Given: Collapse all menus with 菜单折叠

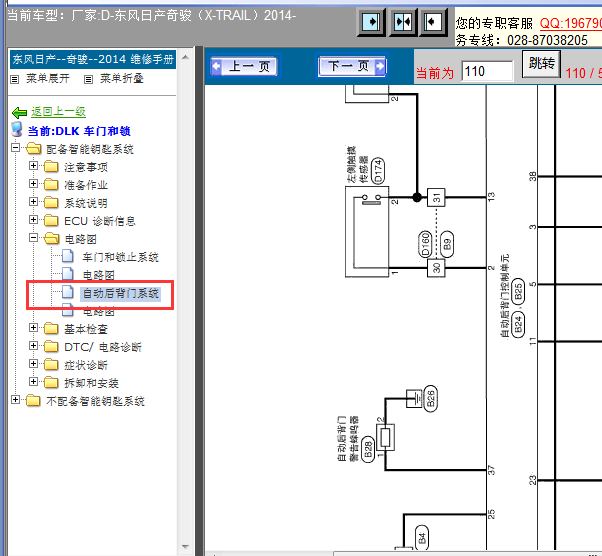Looking at the screenshot, I should tap(122, 78).
